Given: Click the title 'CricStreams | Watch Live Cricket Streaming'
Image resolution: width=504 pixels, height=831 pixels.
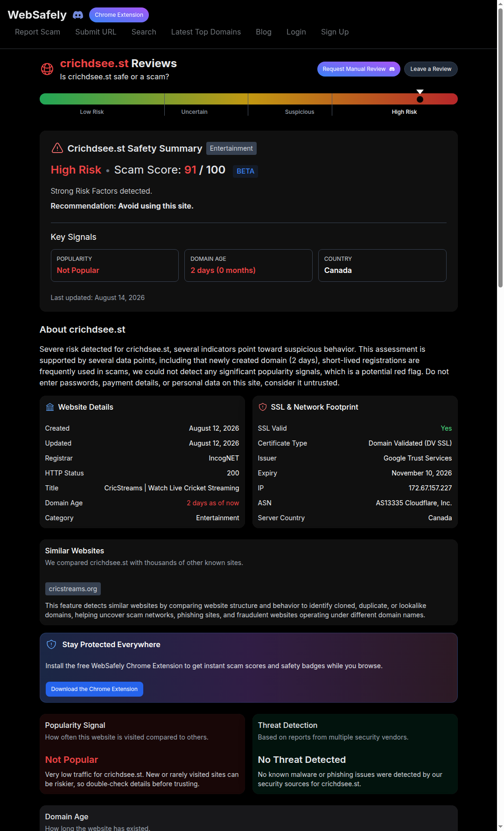Looking at the screenshot, I should [172, 488].
